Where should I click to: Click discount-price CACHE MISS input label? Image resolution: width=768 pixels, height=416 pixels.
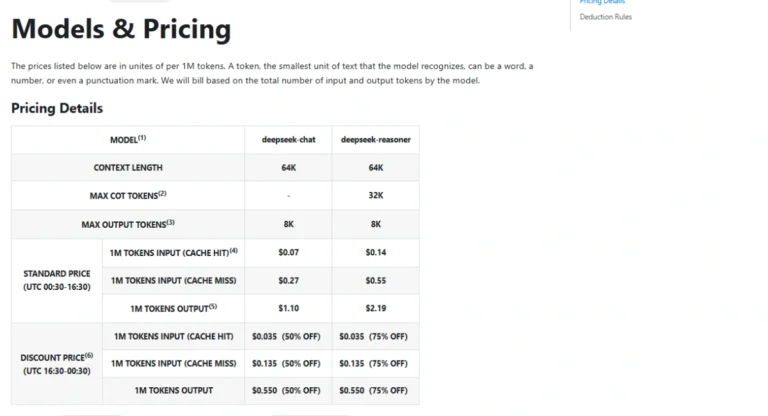click(x=173, y=364)
